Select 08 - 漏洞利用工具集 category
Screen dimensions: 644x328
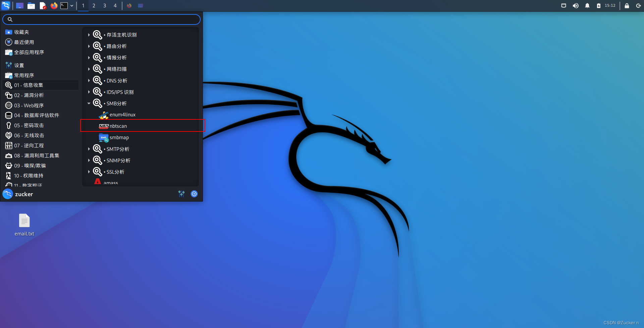pos(41,156)
